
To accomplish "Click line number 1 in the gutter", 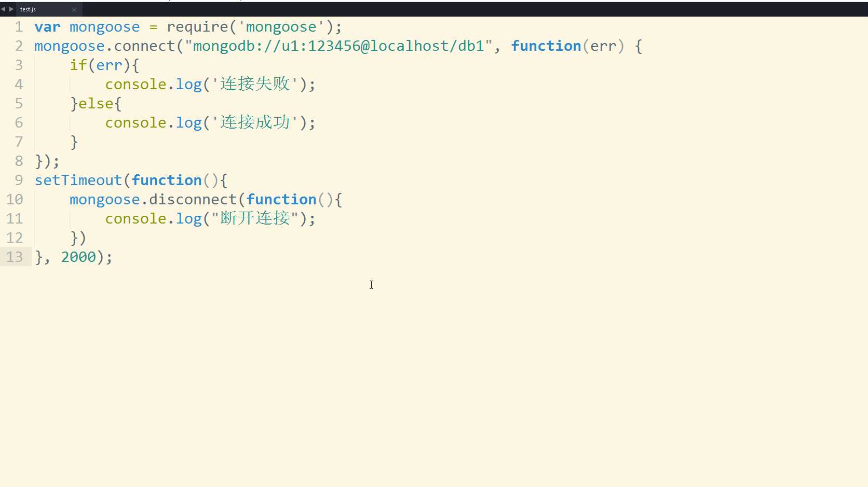I will 19,27.
